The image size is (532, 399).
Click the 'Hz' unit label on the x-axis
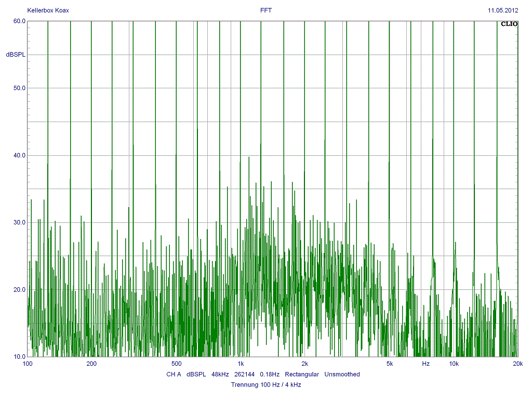(426, 364)
